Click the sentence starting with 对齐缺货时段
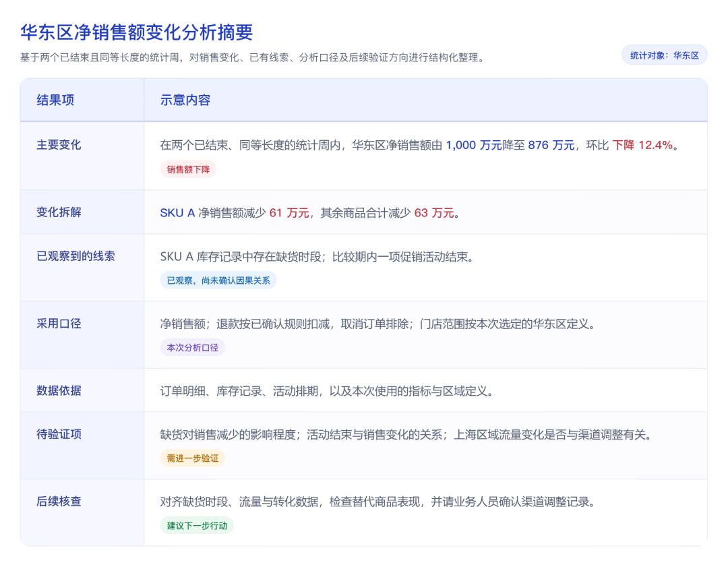The image size is (728, 567). [378, 502]
